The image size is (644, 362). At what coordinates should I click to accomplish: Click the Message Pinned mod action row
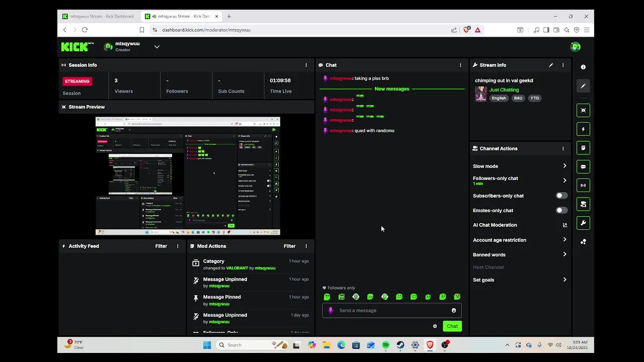point(250,300)
